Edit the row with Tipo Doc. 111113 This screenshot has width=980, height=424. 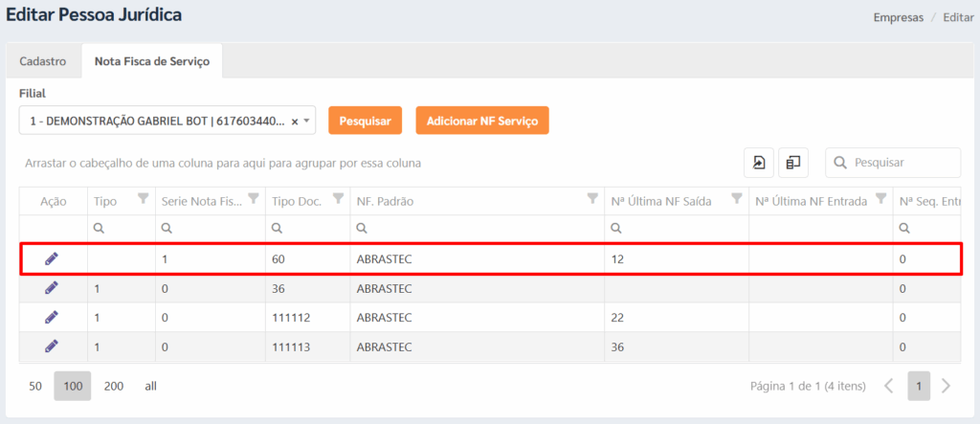(x=52, y=346)
